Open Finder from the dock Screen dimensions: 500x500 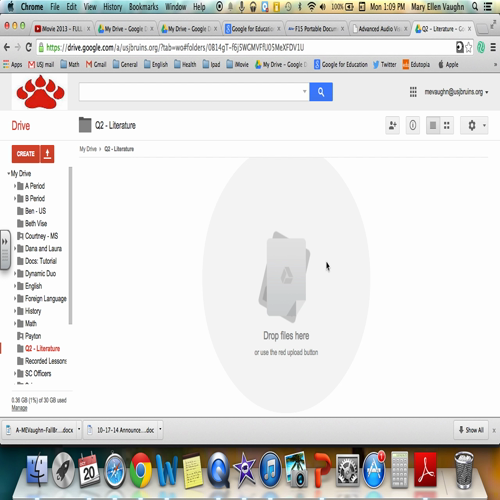point(37,470)
